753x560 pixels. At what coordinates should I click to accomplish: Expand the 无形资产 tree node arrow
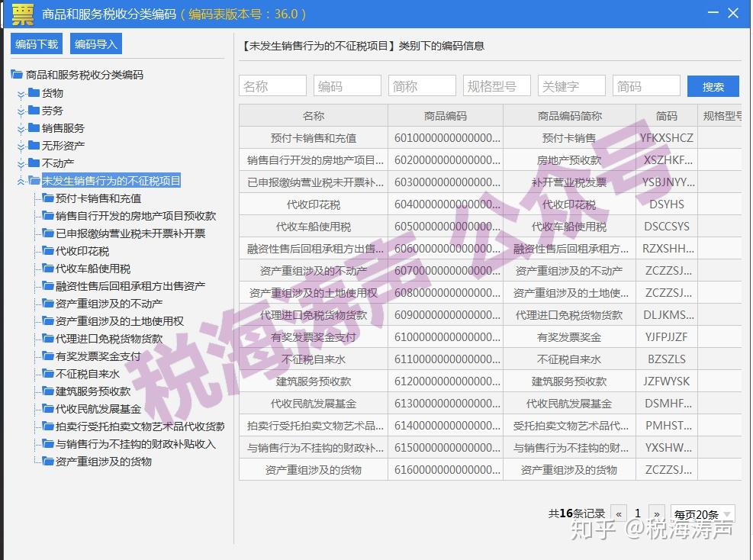pos(21,146)
